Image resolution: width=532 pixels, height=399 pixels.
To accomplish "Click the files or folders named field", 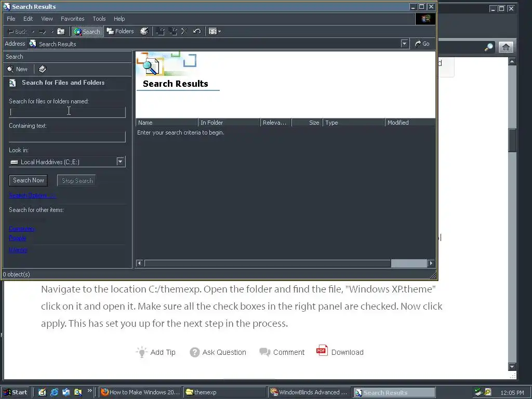I will coord(67,112).
